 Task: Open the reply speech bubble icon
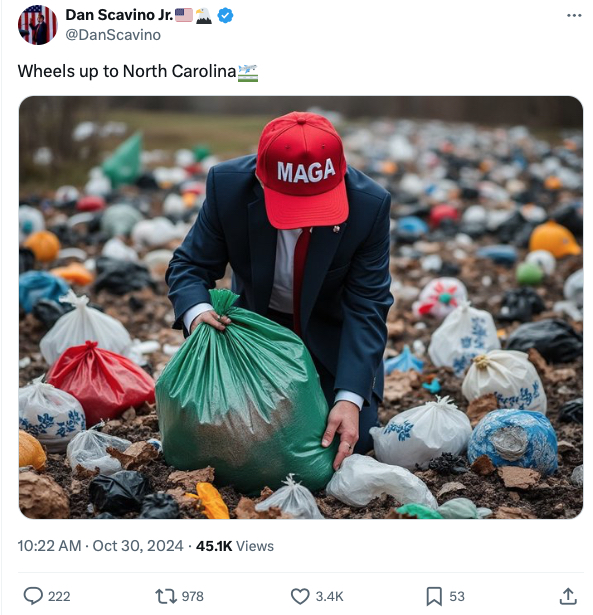[33, 596]
